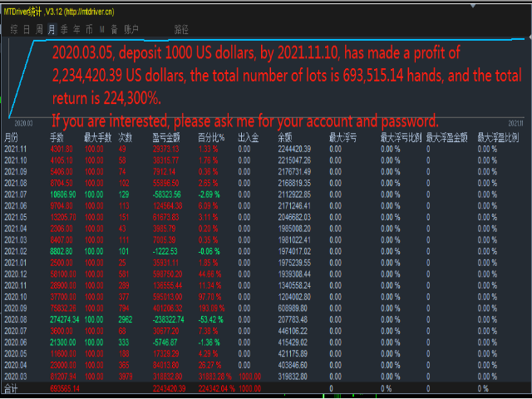This screenshot has height=399, width=532.
Task: Select the 2021.07 month row
Action: click(266, 195)
